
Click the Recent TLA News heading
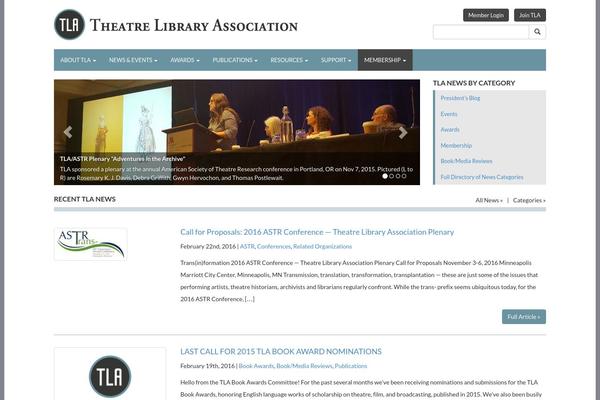pyautogui.click(x=85, y=199)
